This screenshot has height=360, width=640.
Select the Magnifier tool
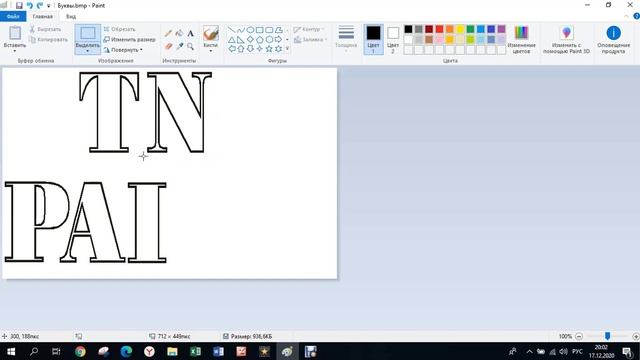pyautogui.click(x=190, y=47)
